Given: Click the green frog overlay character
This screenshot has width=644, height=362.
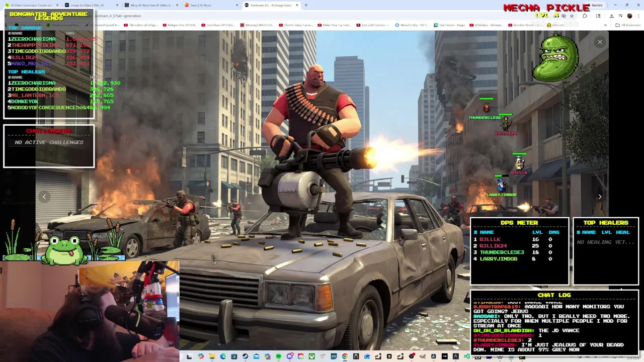Looking at the screenshot, I should point(64,250).
